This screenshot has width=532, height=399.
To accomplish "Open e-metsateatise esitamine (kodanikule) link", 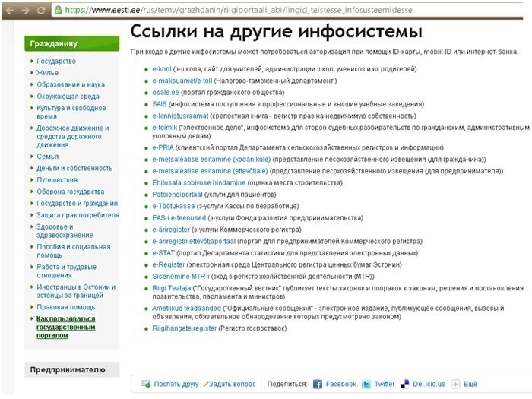I will click(211, 160).
